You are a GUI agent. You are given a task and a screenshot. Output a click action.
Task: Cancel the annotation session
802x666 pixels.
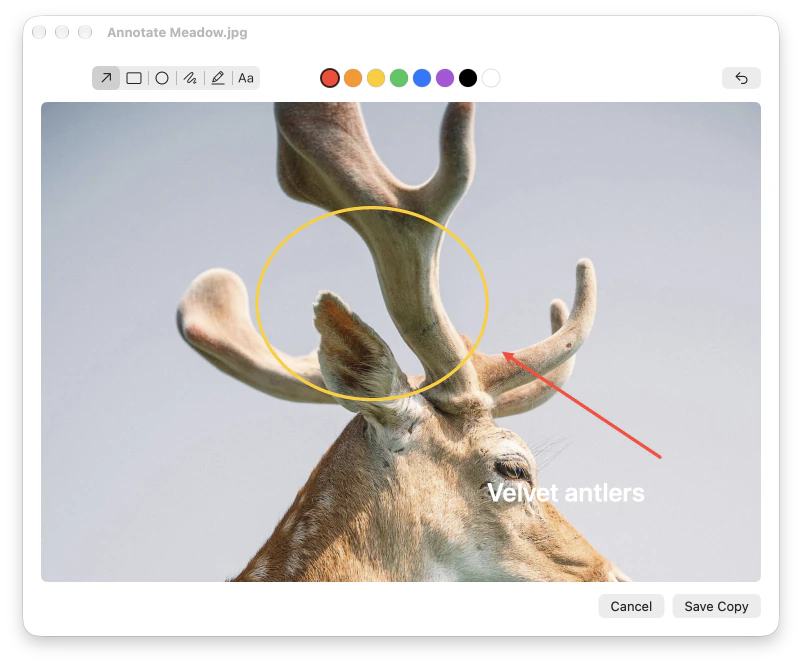pyautogui.click(x=631, y=606)
